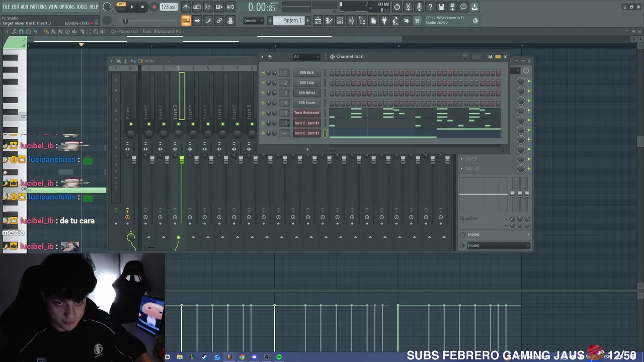This screenshot has width=644, height=362.
Task: Open the FILE menu
Action: [6, 7]
